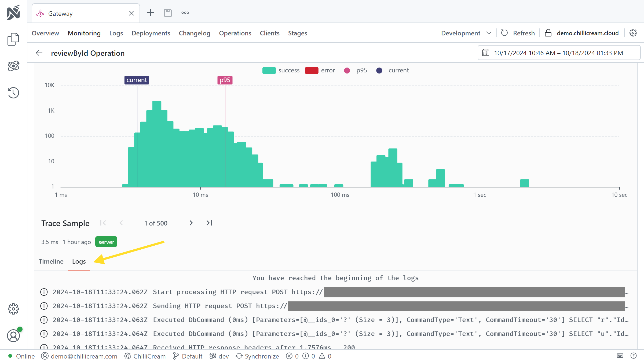Click the current marker on histogram
This screenshot has width=644, height=362.
[x=137, y=80]
